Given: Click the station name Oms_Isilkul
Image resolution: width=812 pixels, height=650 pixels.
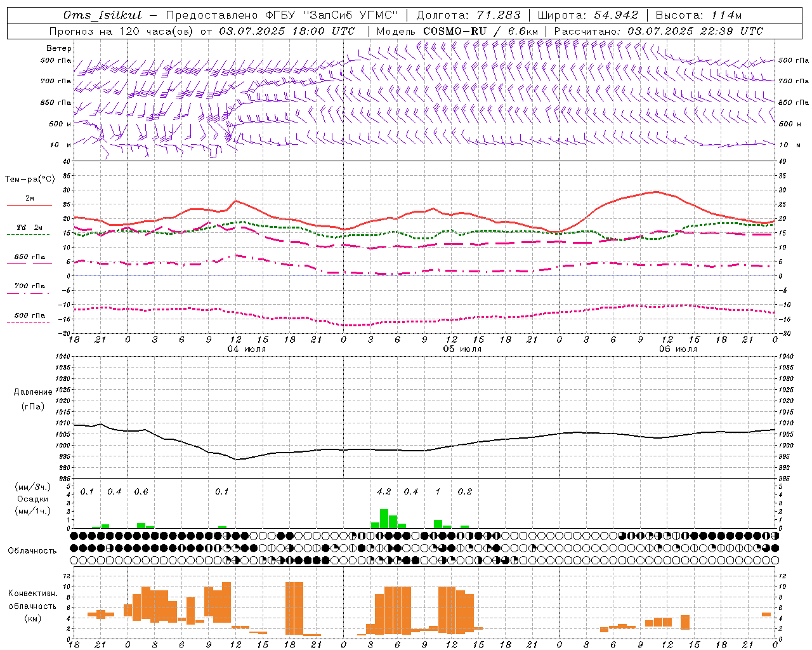Looking at the screenshot, I should point(103,15).
